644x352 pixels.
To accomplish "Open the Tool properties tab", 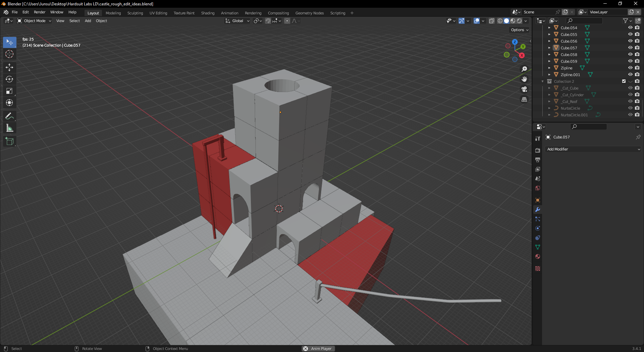I will tap(538, 138).
